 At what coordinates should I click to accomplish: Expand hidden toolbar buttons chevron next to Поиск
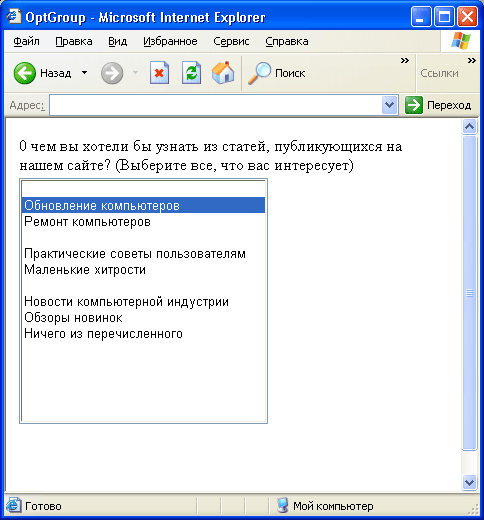pyautogui.click(x=405, y=61)
